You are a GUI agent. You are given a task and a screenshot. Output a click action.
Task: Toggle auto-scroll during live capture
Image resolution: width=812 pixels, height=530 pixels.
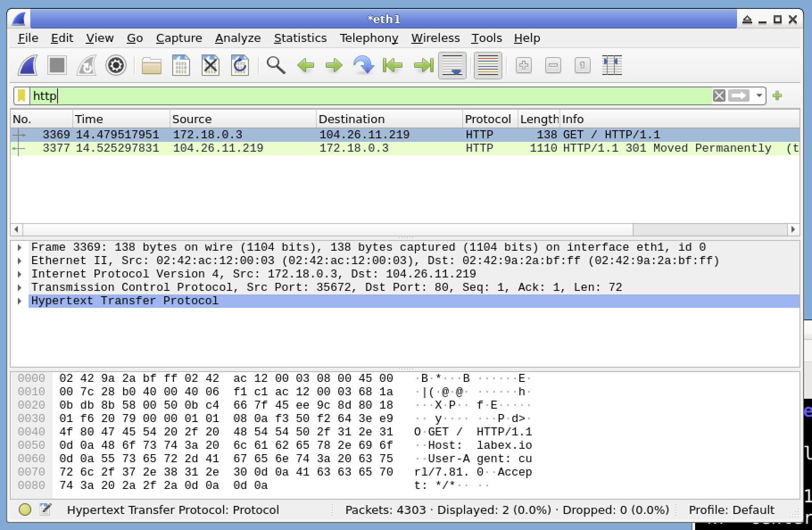(452, 66)
